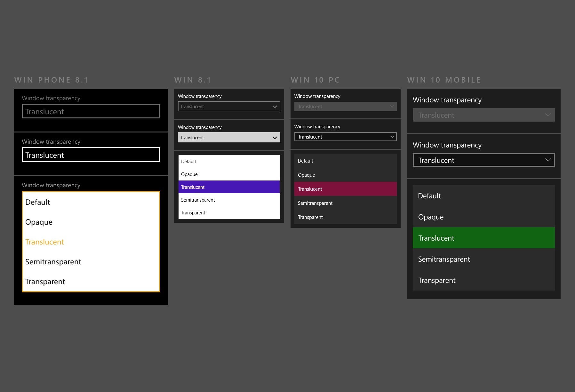
Task: Click the chevron in light gray Win 8.1 combo box
Action: [x=275, y=138]
